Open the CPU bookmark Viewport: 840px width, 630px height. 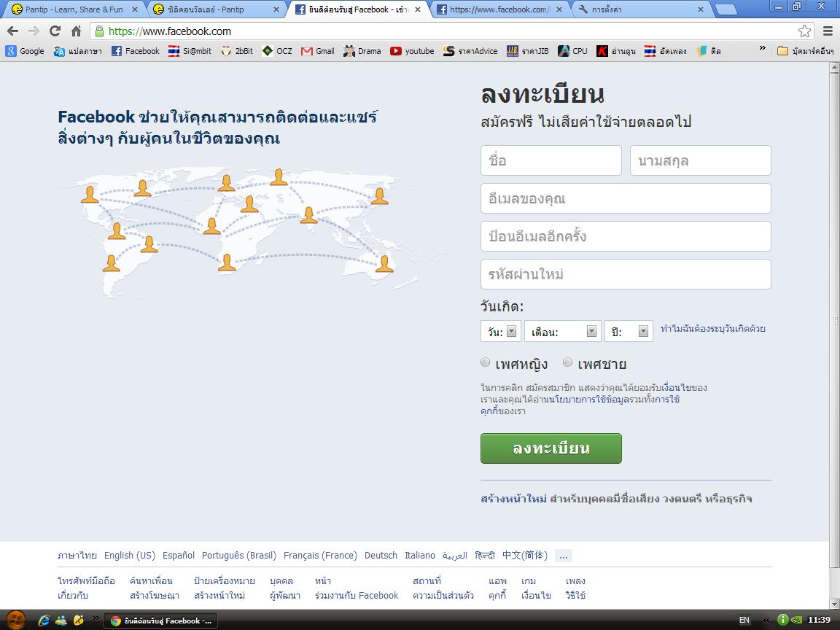coord(572,51)
